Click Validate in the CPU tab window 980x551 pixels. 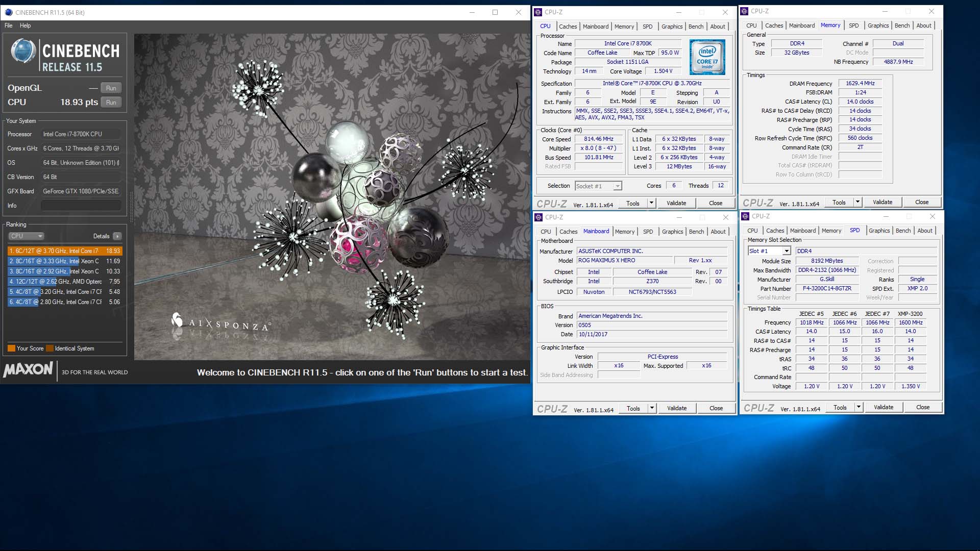click(676, 203)
